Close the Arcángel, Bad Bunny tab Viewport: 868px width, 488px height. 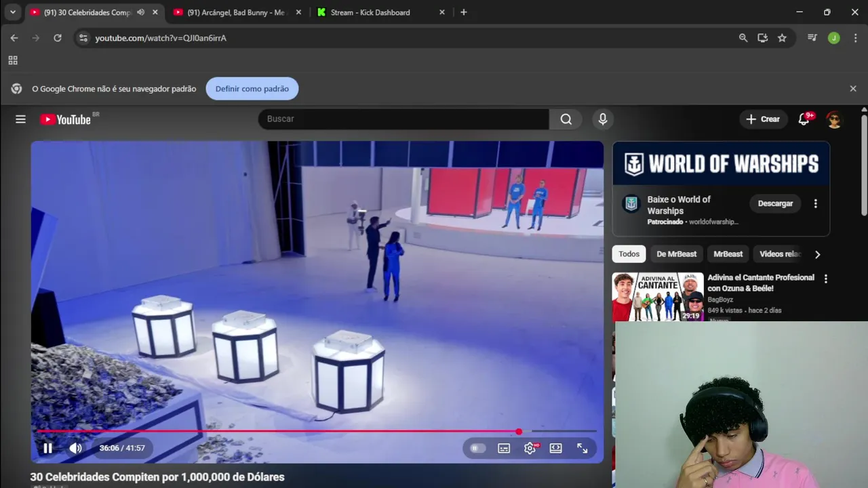(298, 12)
